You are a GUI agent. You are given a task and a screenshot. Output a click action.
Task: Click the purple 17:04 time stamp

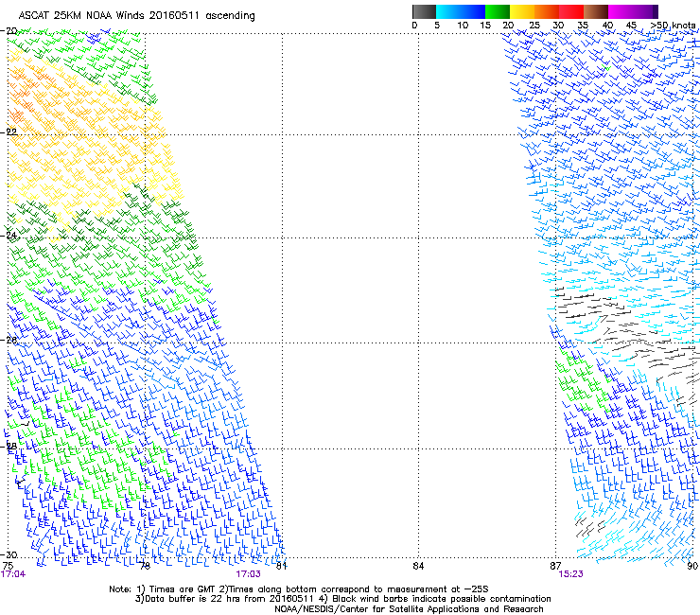tap(13, 574)
